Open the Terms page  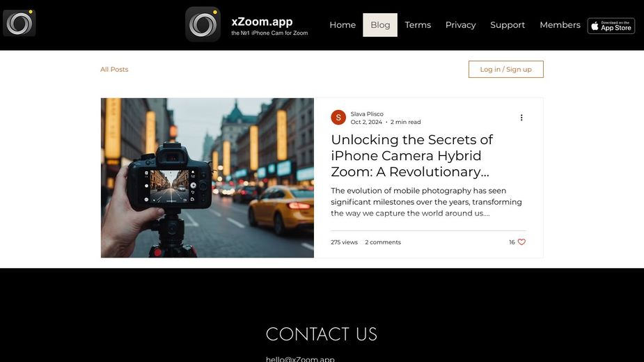(x=418, y=25)
